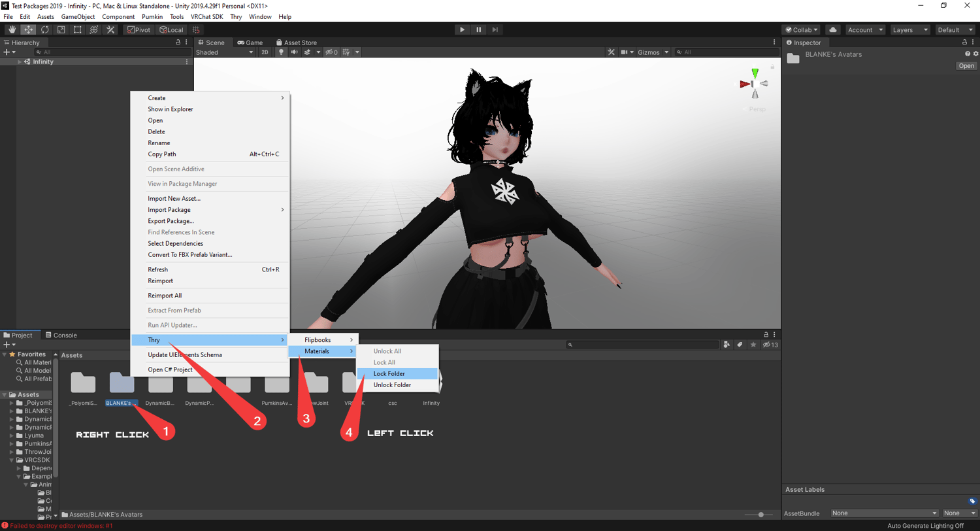The image size is (980, 531).
Task: Select the Rotate tool in the toolbar
Action: [44, 29]
